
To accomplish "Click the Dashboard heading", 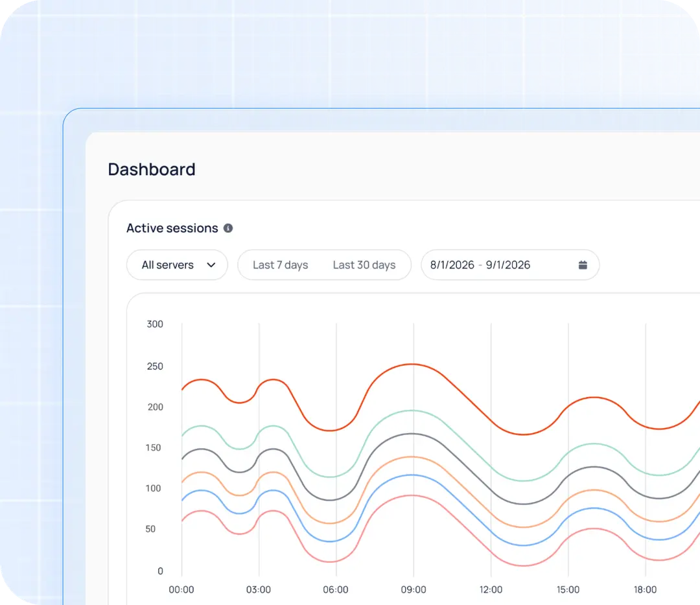I will (152, 169).
